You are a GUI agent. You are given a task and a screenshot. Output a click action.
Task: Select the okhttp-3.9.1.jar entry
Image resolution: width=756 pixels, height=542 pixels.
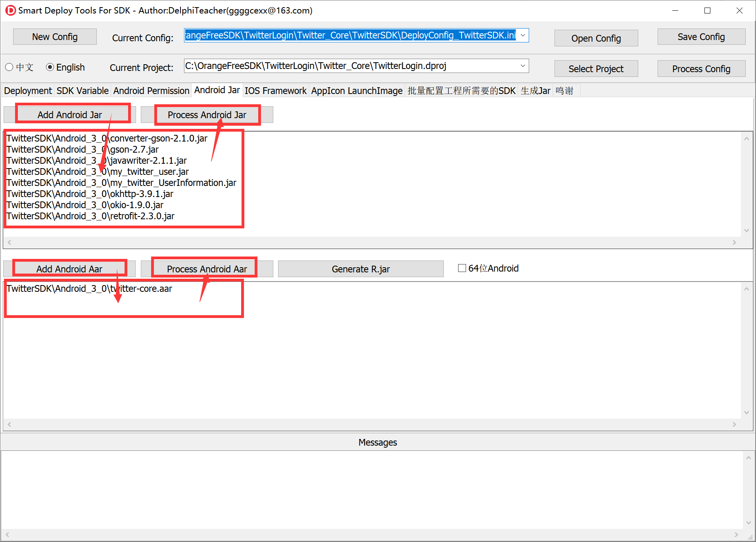90,194
